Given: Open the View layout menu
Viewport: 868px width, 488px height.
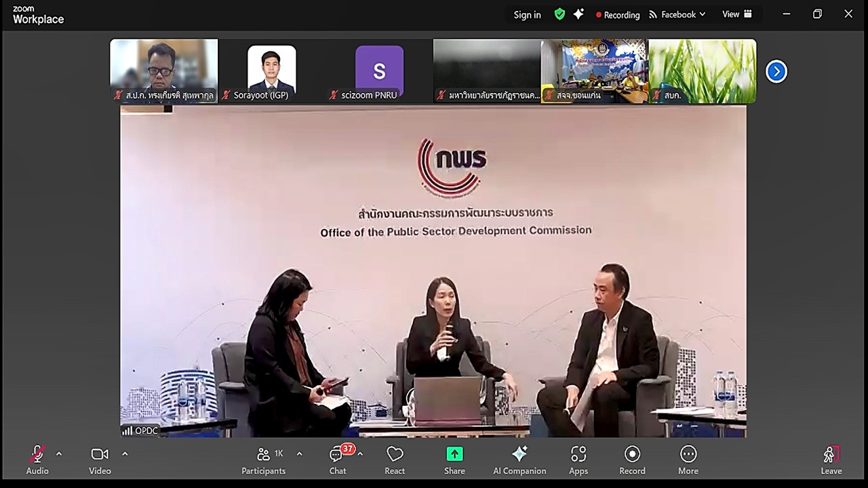Looking at the screenshot, I should coord(737,14).
